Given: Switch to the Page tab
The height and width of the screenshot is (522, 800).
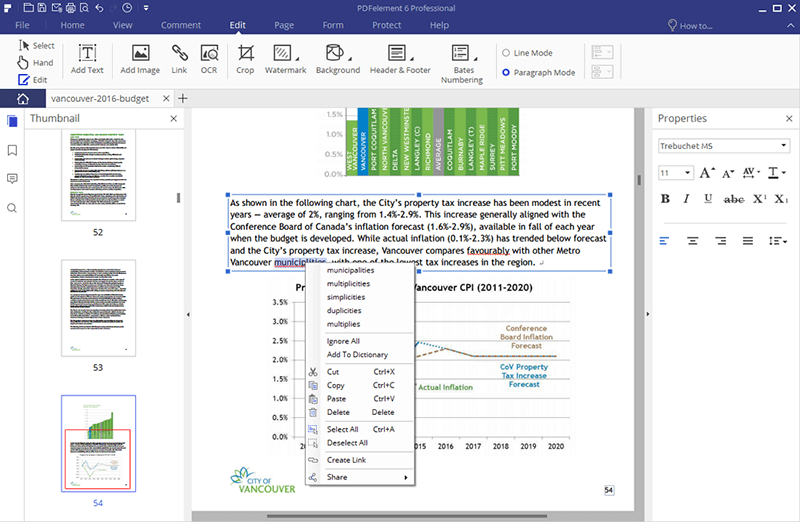Looking at the screenshot, I should pos(284,25).
